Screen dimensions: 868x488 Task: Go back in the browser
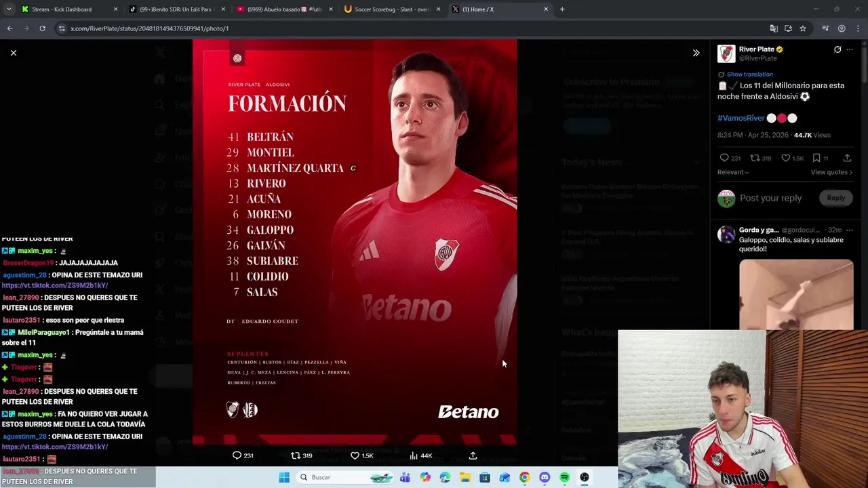tap(9, 28)
